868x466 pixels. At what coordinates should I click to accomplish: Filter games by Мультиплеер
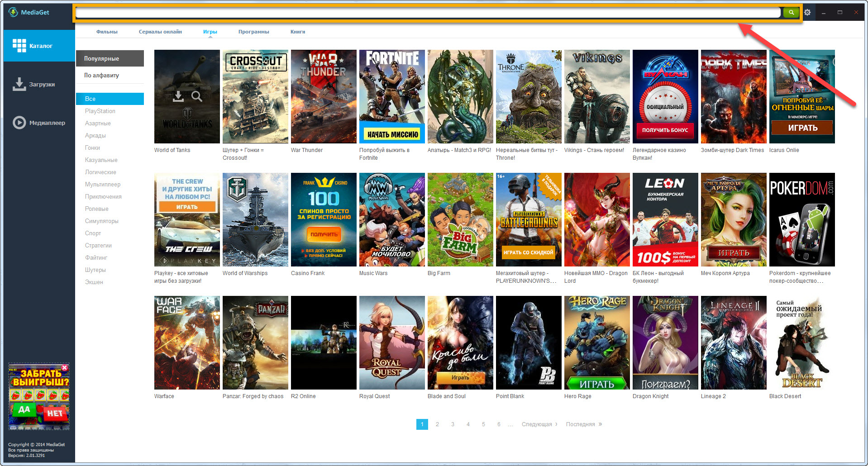[x=103, y=184]
